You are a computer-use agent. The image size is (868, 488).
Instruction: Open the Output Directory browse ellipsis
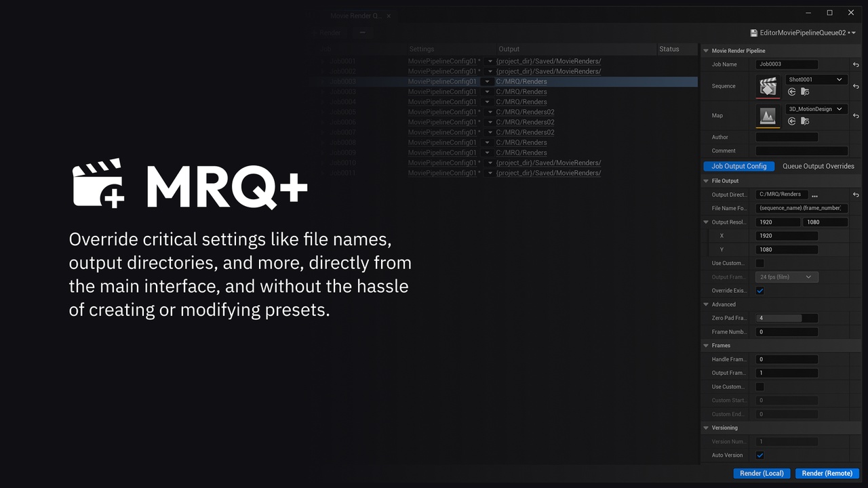point(814,195)
